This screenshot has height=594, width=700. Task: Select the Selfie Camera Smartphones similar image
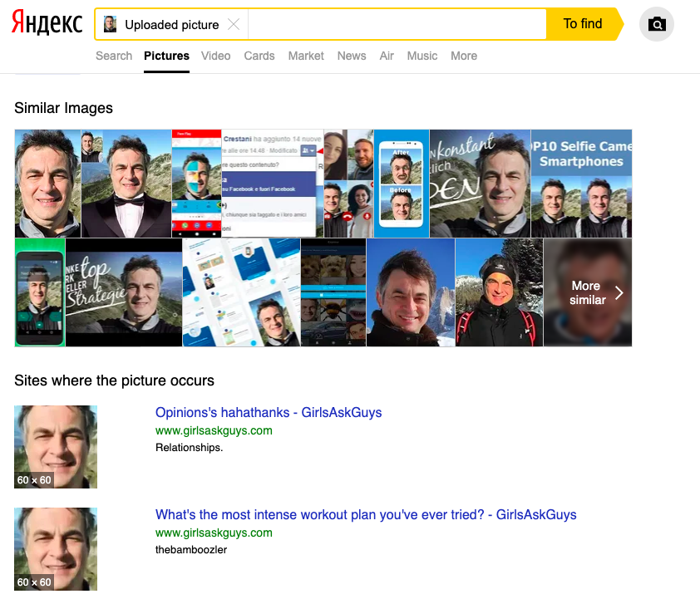pyautogui.click(x=581, y=184)
